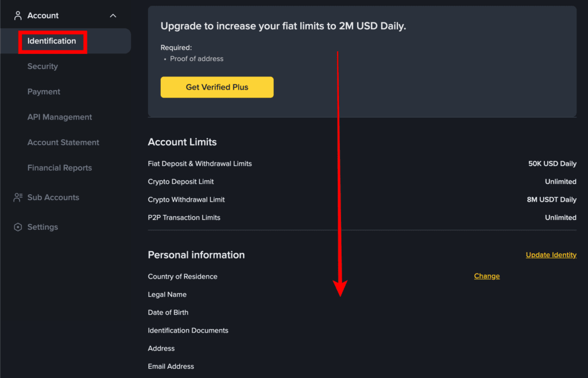Open Financial Reports
This screenshot has height=378, width=588.
click(x=60, y=168)
